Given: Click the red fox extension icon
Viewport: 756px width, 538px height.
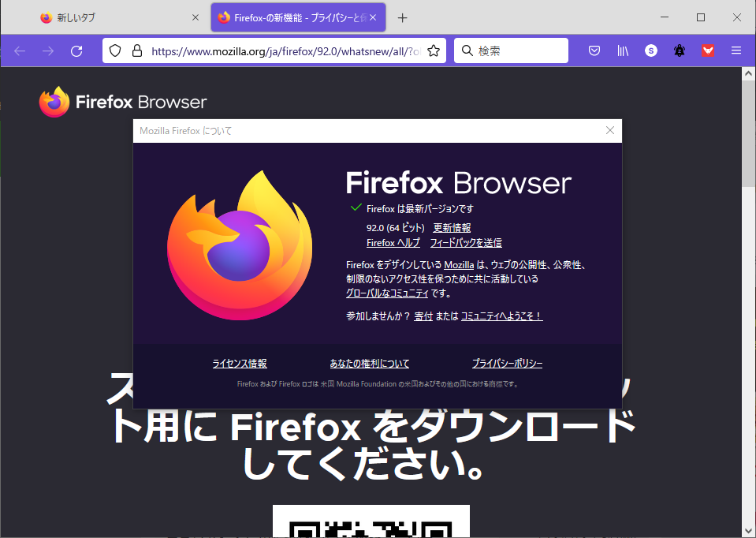Looking at the screenshot, I should 707,50.
